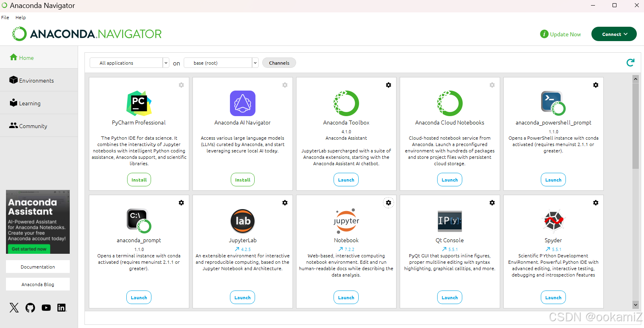Image resolution: width=644 pixels, height=328 pixels.
Task: Go to the Home tab
Action: (x=39, y=57)
